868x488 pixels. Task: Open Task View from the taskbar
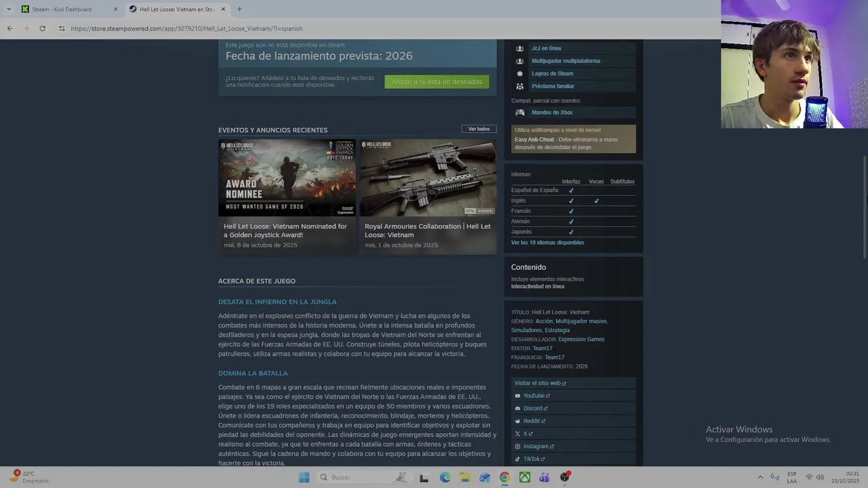(x=424, y=477)
